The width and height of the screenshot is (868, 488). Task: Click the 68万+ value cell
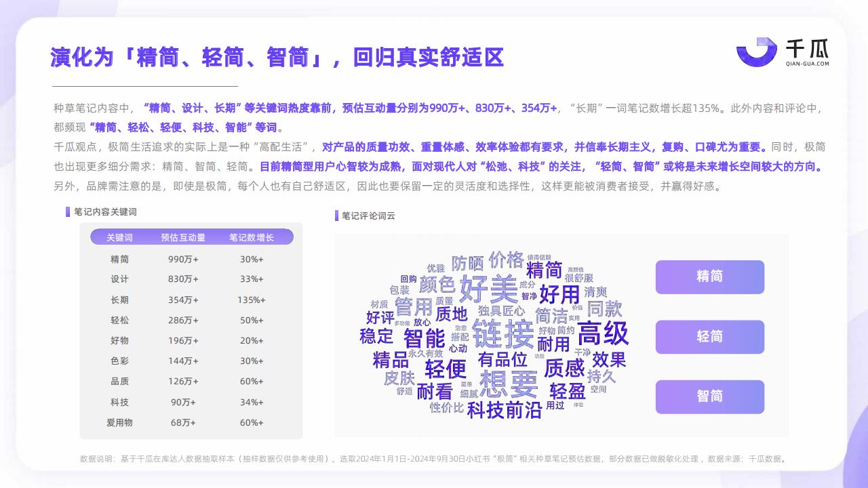point(183,422)
